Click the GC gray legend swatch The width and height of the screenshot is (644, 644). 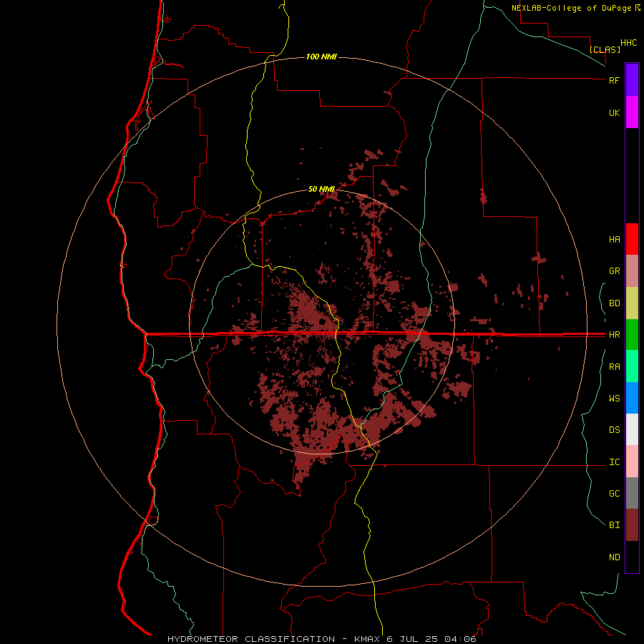[x=632, y=493]
